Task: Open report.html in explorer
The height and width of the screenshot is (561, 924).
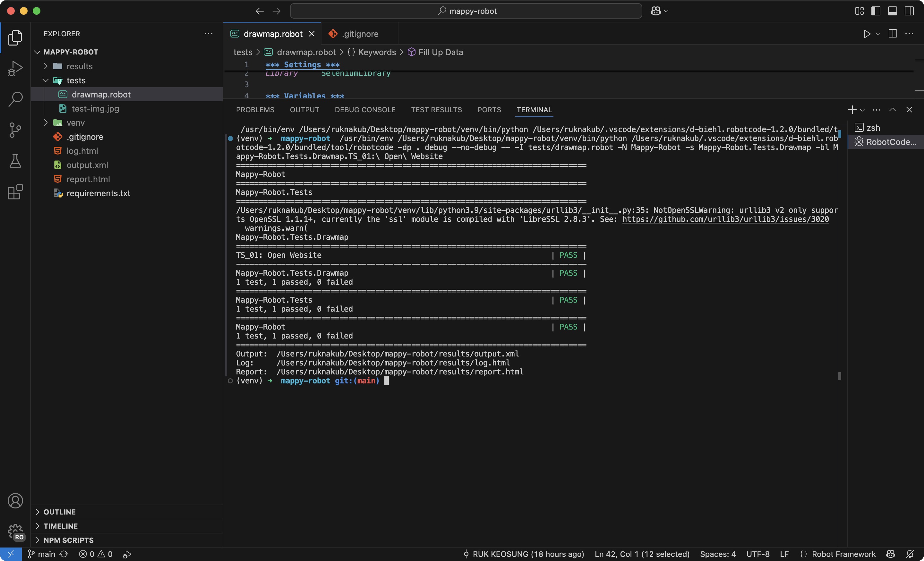Action: [x=126, y=179]
